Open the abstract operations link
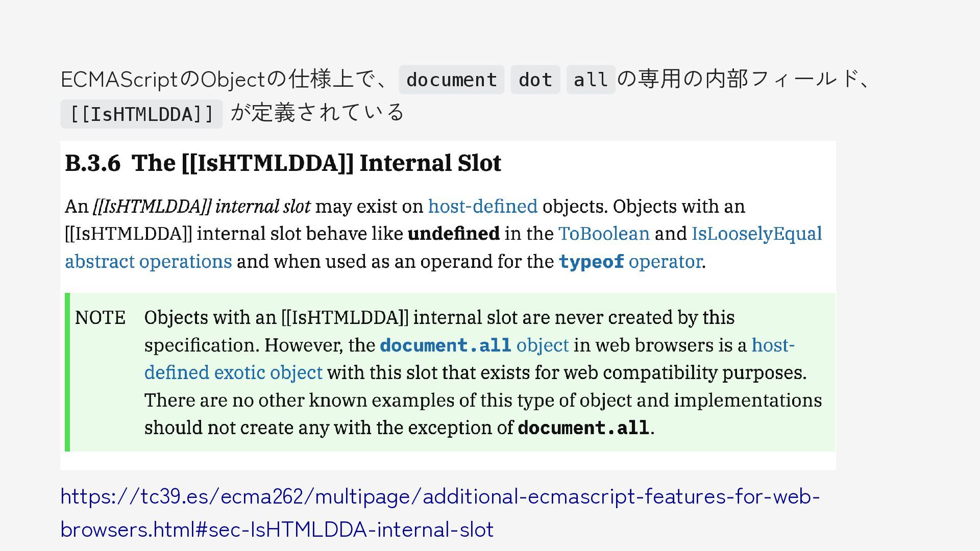The image size is (980, 551). pyautogui.click(x=148, y=261)
